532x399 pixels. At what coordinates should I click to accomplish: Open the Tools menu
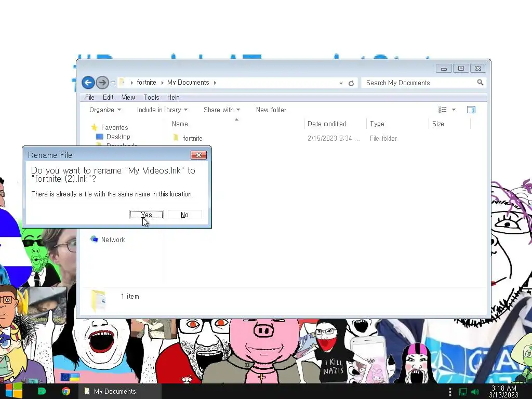151,97
